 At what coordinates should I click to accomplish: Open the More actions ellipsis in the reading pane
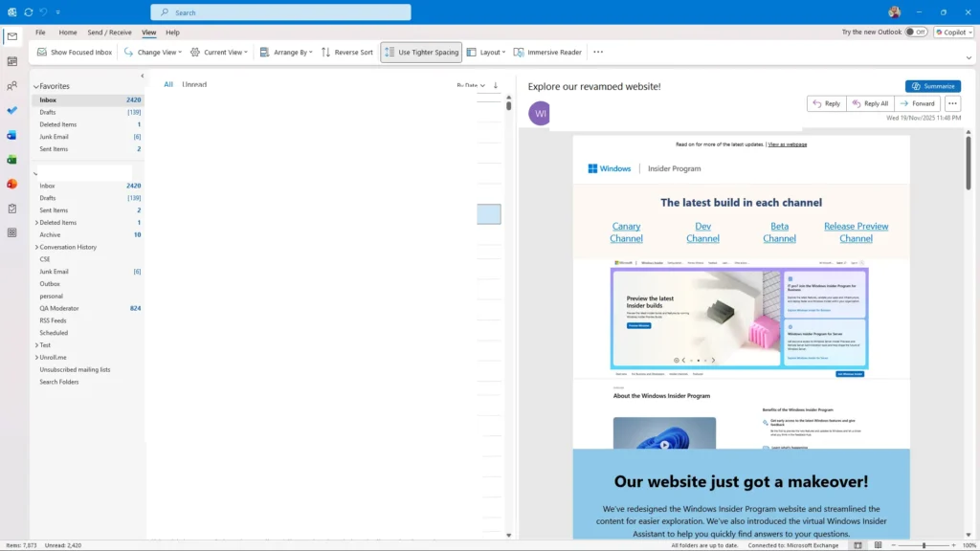(x=952, y=103)
